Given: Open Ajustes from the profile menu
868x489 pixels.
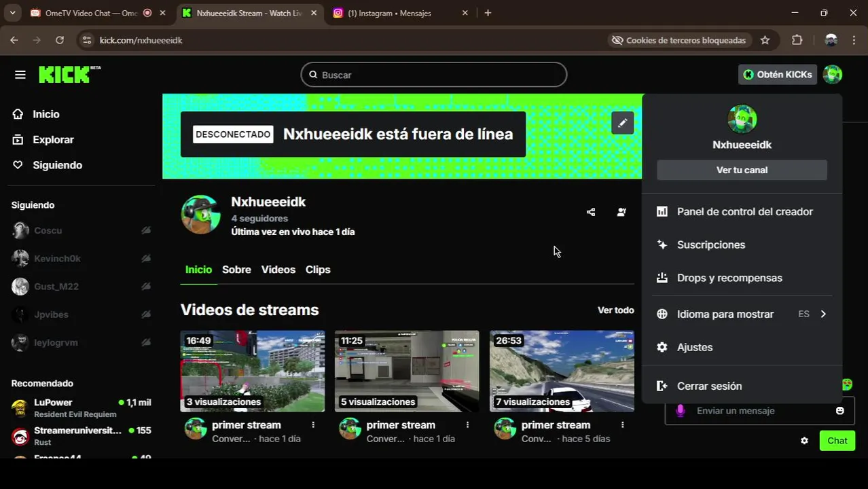Looking at the screenshot, I should (742, 347).
